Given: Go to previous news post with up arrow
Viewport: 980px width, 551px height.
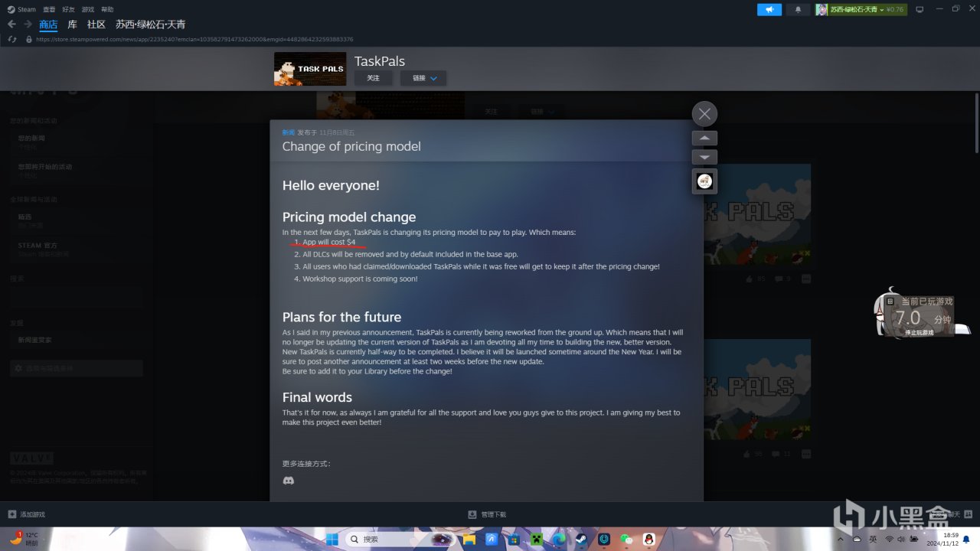Looking at the screenshot, I should 704,139.
